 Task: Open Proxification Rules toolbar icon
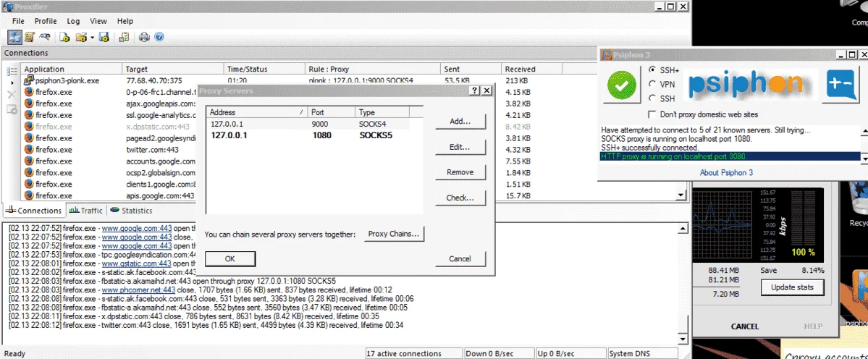click(30, 37)
